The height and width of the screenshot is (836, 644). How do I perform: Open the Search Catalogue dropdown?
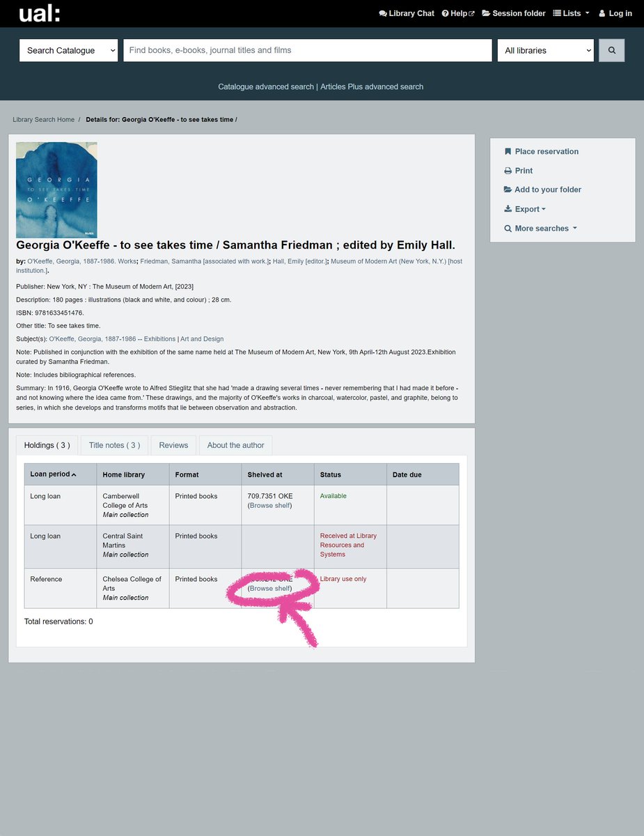[68, 50]
